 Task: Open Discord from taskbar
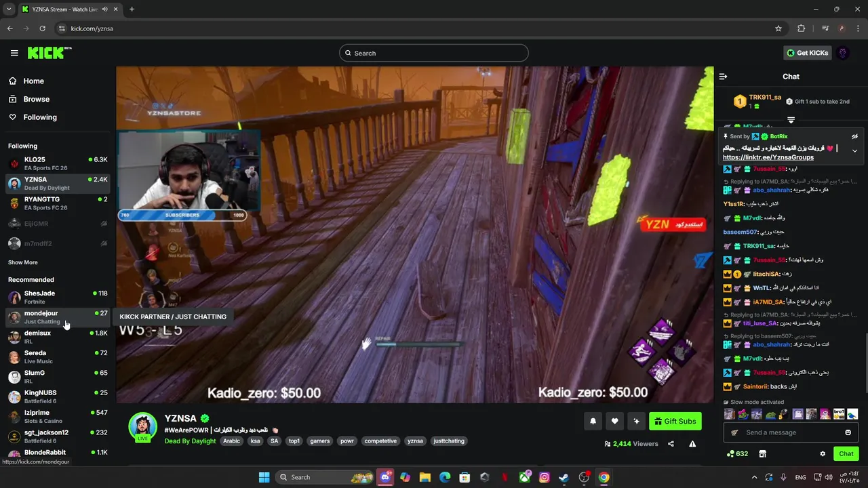pyautogui.click(x=386, y=477)
